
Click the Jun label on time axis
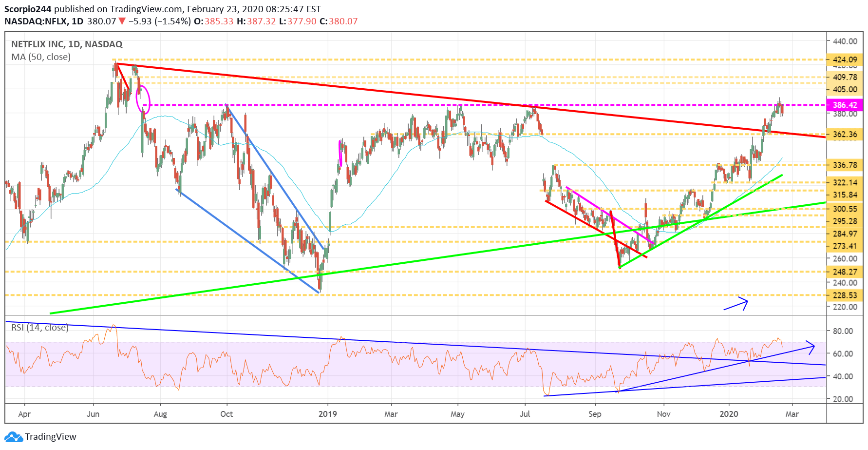click(93, 414)
